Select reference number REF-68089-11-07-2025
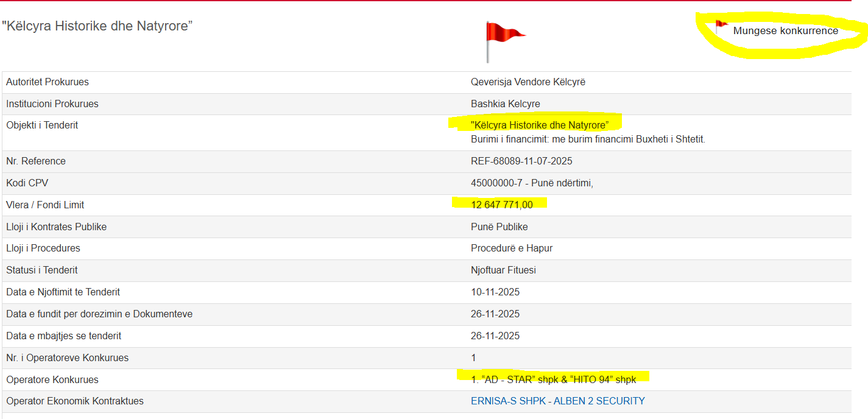The width and height of the screenshot is (868, 419). [x=521, y=161]
